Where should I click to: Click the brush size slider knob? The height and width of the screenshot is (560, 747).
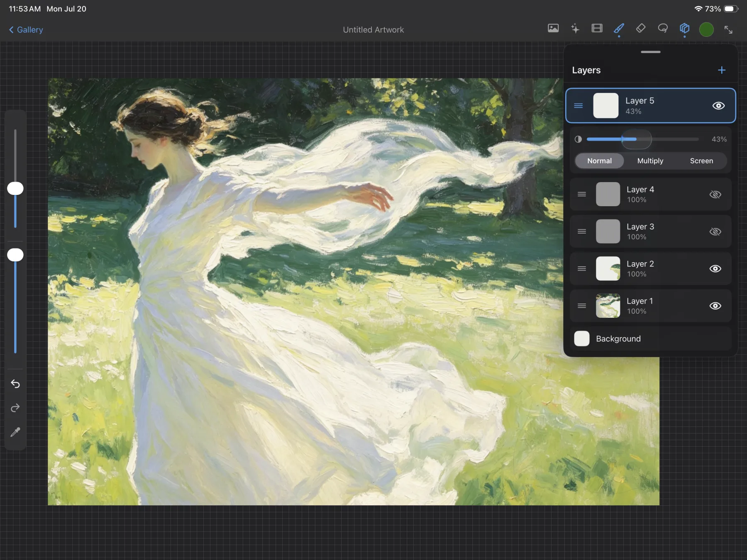[x=15, y=188]
